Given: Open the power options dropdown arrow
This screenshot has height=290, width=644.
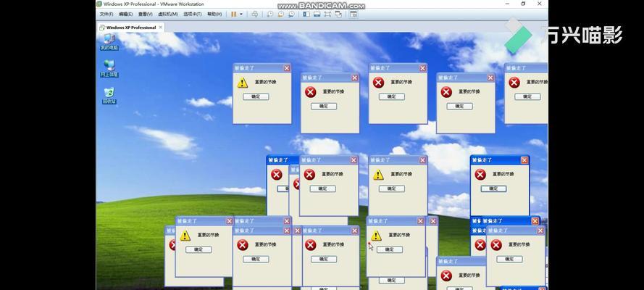Looking at the screenshot, I should point(241,14).
